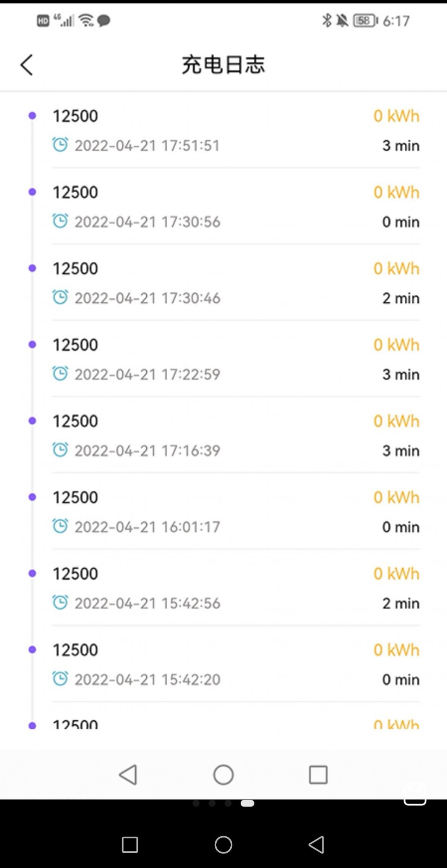Click clock icon next to 17:22:59 entry
This screenshot has height=868, width=447.
tap(60, 374)
